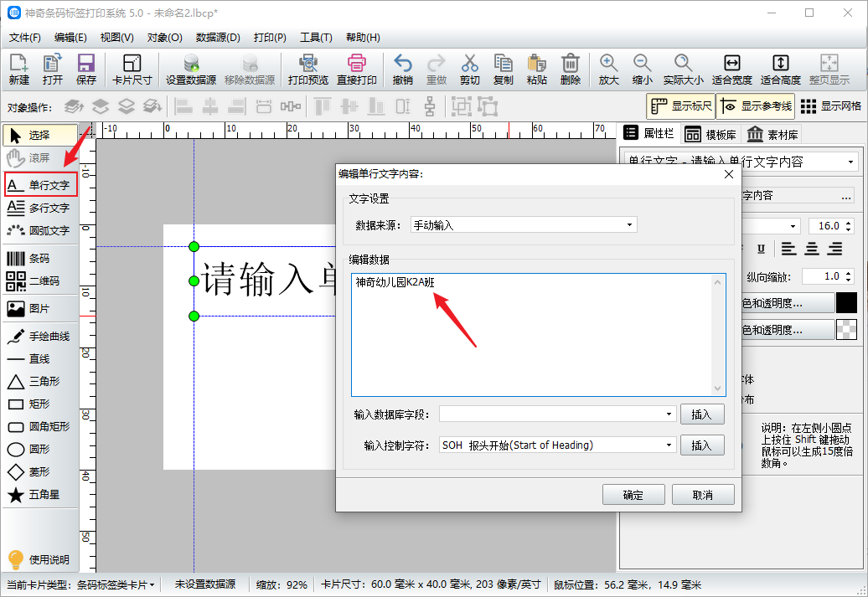Open the 数据源(D) menu
Viewport: 868px width, 597px height.
[x=218, y=37]
